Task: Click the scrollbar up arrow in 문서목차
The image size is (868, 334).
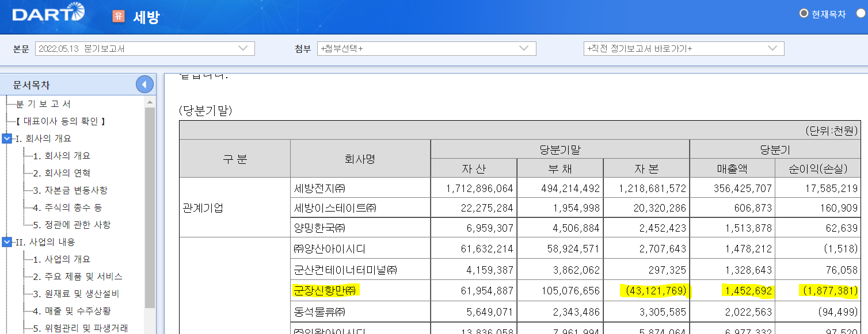Action: tap(150, 102)
